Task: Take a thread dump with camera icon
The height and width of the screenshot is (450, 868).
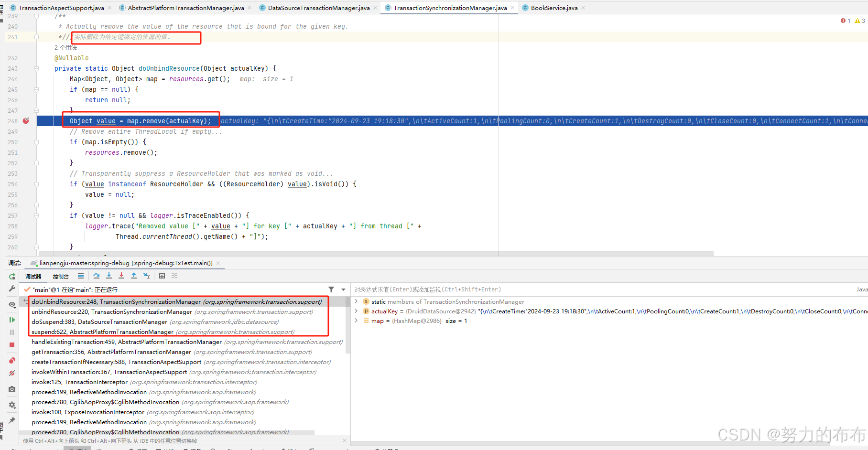Action: pos(12,389)
